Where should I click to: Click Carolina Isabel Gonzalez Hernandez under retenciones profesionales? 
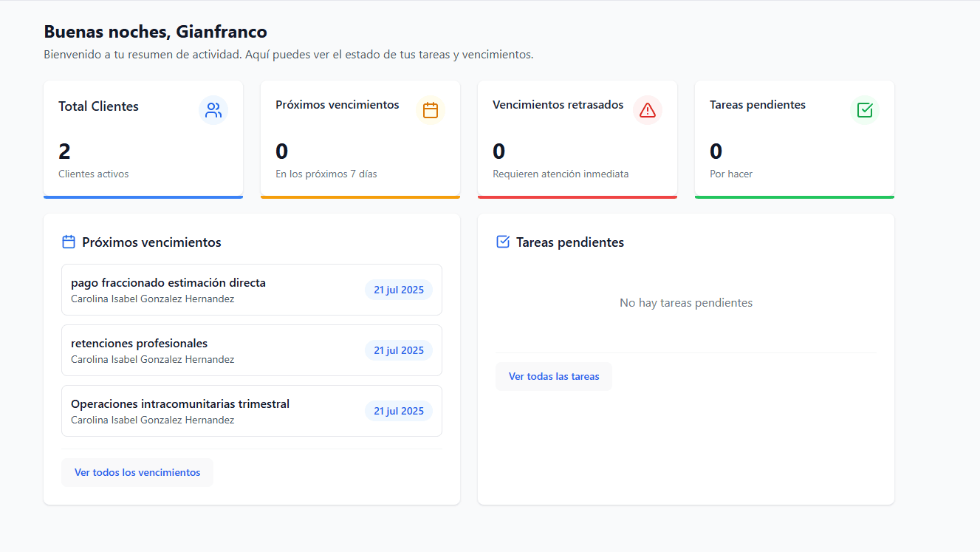click(x=152, y=359)
